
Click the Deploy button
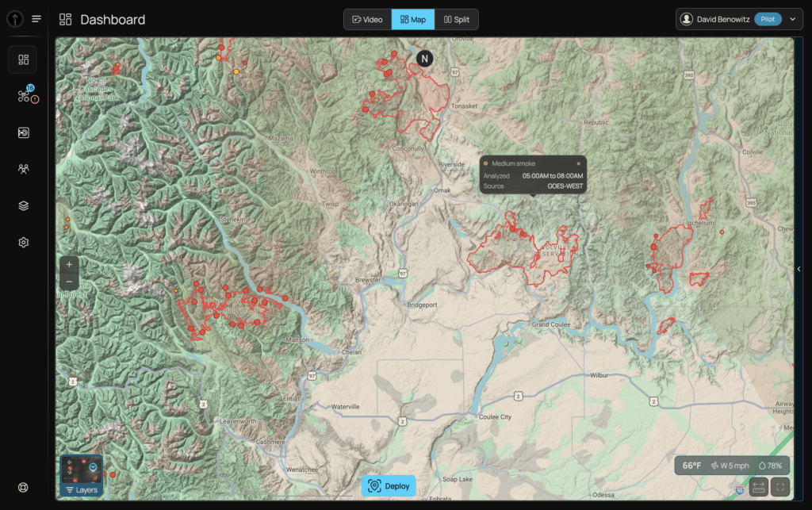(389, 485)
